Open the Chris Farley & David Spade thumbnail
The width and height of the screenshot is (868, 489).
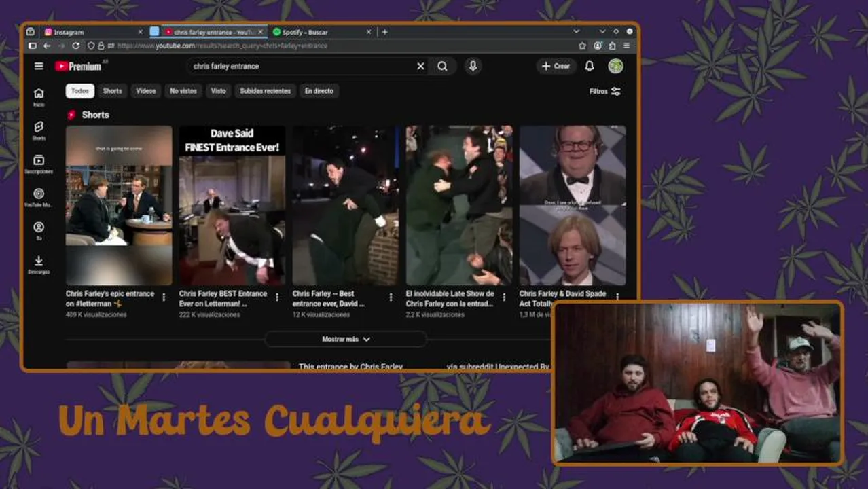[573, 205]
